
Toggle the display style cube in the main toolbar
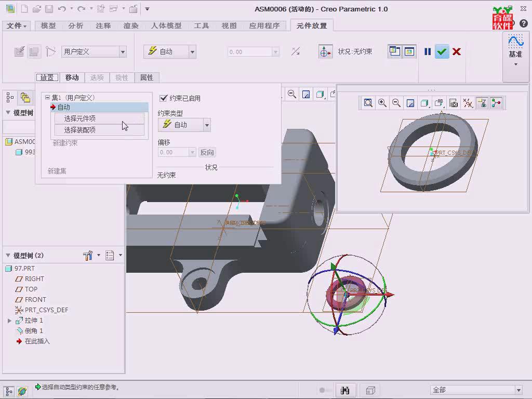[320, 94]
